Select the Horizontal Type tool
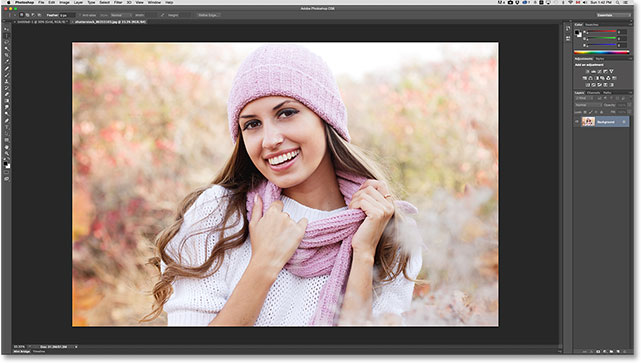 tap(7, 127)
